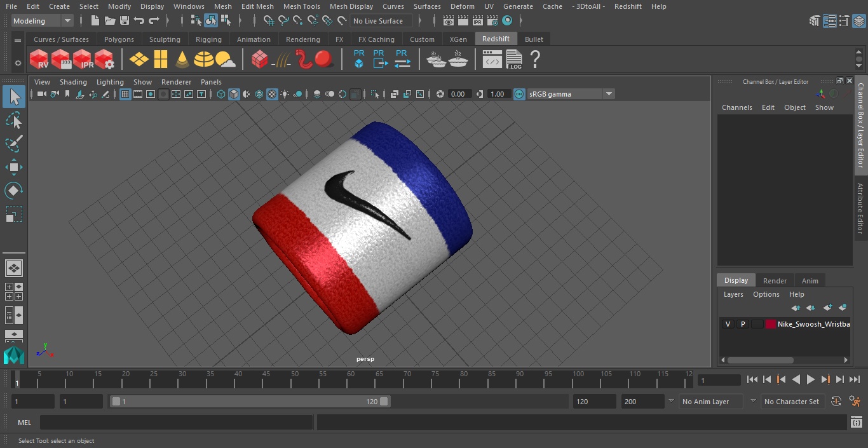Click No Live Surface field
This screenshot has height=448, width=868.
[381, 21]
